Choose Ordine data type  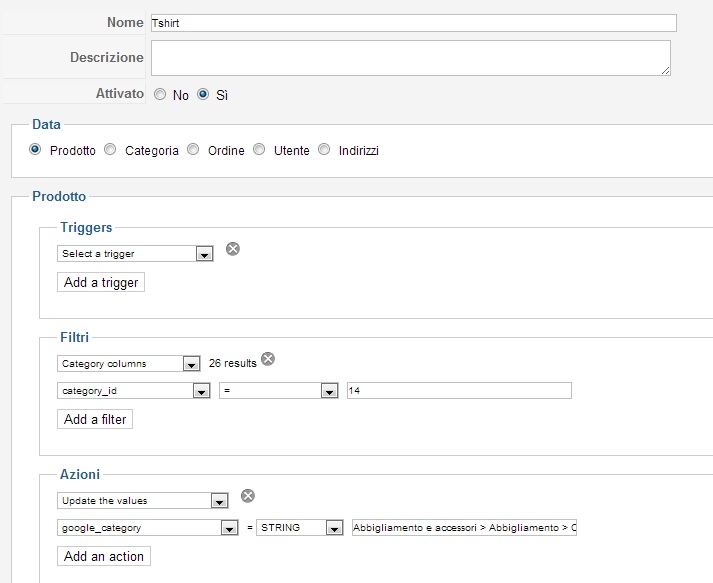tap(193, 149)
